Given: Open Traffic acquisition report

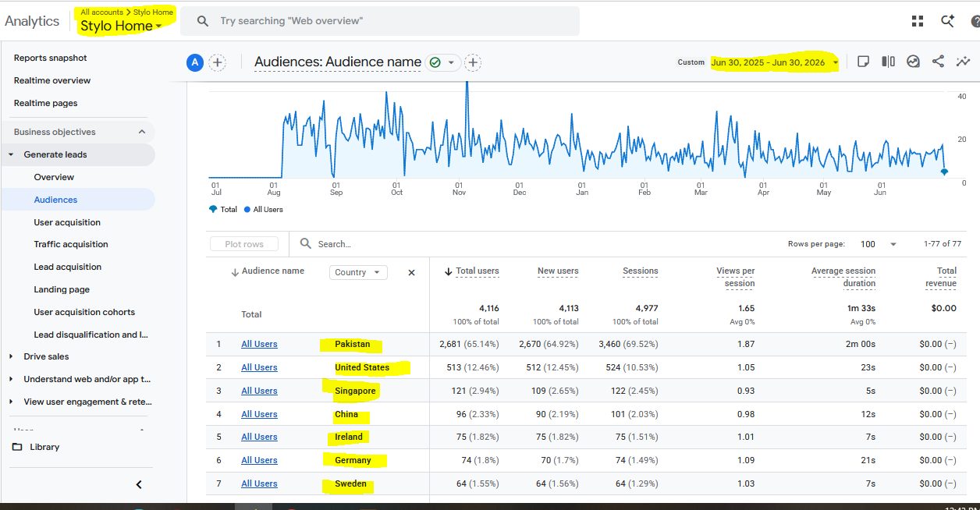Looking at the screenshot, I should tap(71, 244).
